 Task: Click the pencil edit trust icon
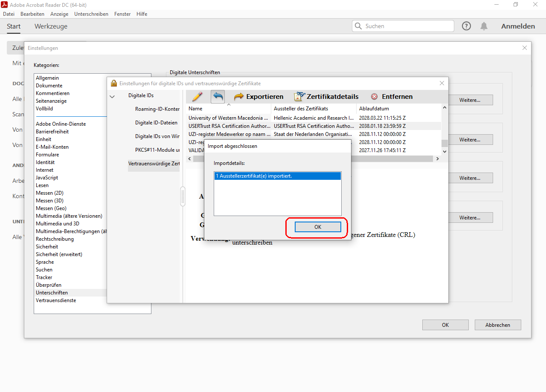tap(197, 97)
